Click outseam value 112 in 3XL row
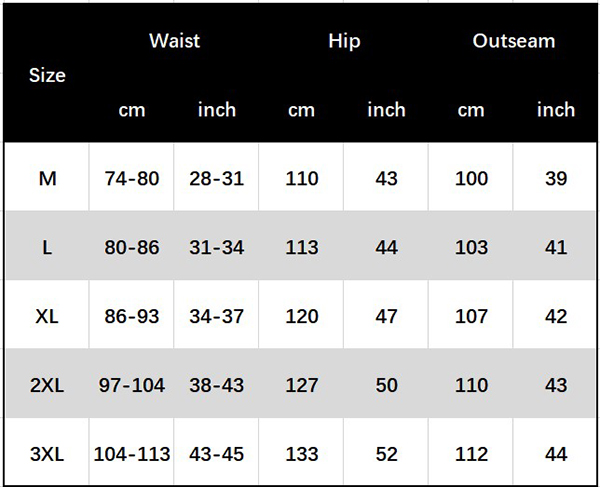This screenshot has width=600, height=487. (x=471, y=453)
